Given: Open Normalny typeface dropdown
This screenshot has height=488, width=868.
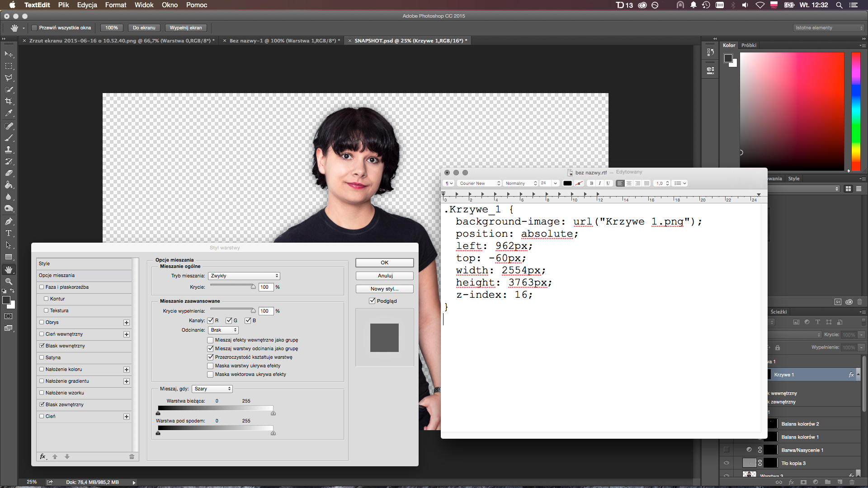Looking at the screenshot, I should pyautogui.click(x=521, y=183).
